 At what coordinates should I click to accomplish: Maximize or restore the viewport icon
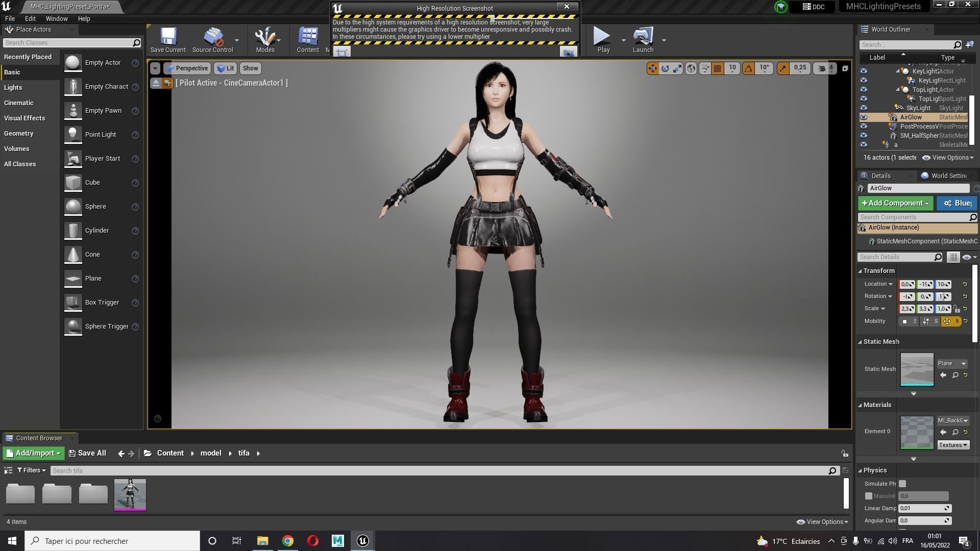(845, 68)
